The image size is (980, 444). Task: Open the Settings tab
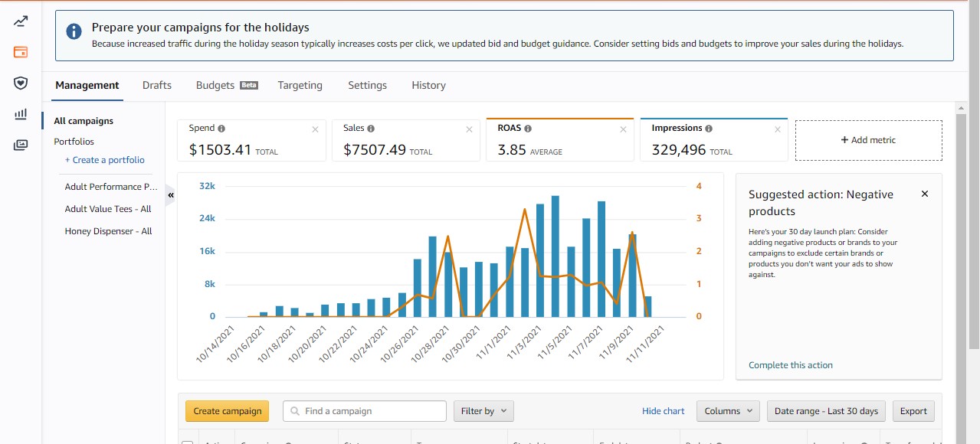point(367,85)
